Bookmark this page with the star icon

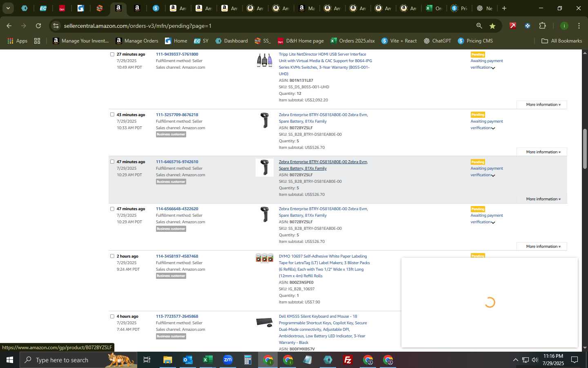tap(492, 26)
